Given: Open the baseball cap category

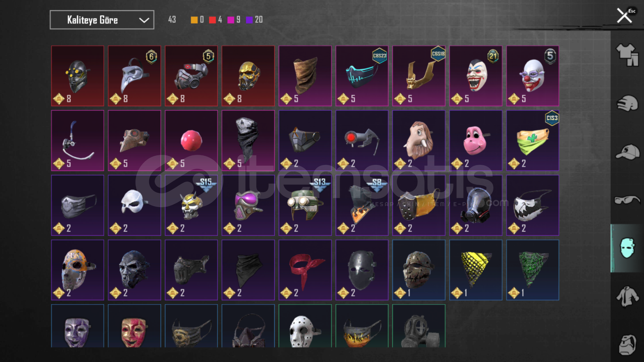Looking at the screenshot, I should (x=627, y=152).
